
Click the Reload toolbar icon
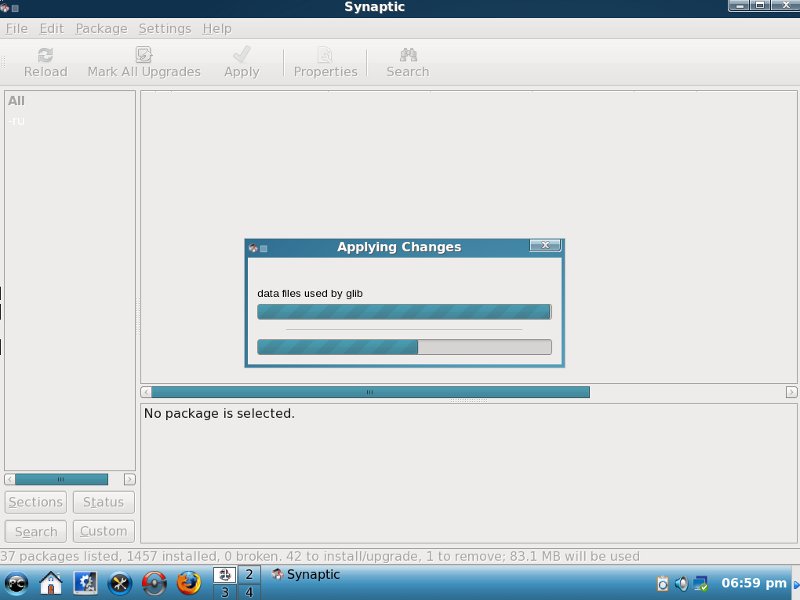click(45, 55)
